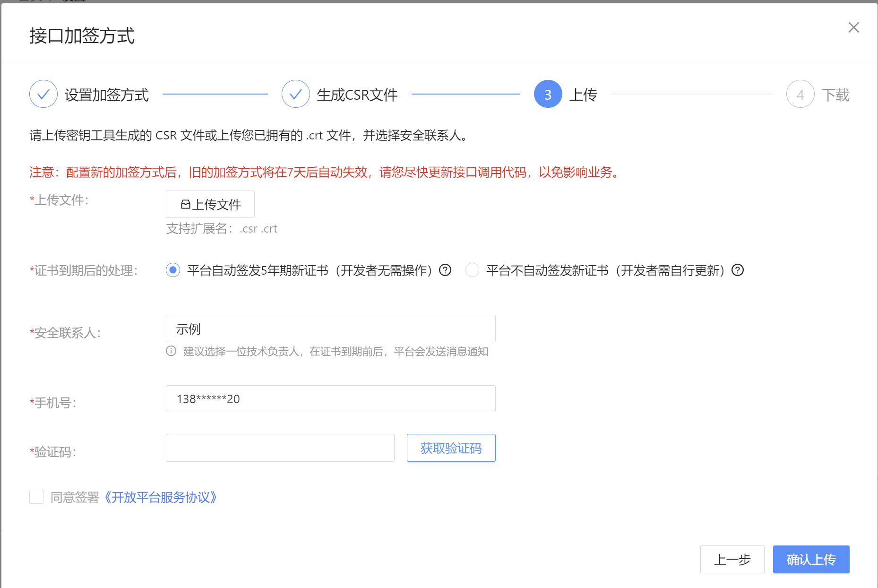Click help icon after 开发者无需操作 option
The height and width of the screenshot is (588, 878).
(x=445, y=270)
